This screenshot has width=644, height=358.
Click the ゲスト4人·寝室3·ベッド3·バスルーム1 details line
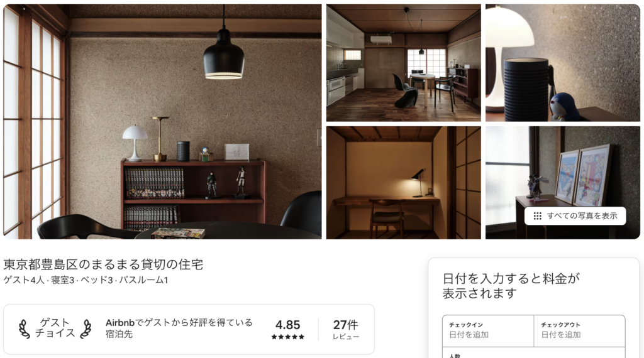86,280
